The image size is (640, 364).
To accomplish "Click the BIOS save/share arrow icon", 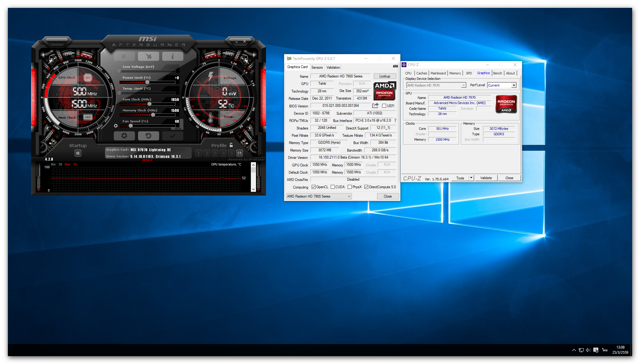I will click(375, 106).
